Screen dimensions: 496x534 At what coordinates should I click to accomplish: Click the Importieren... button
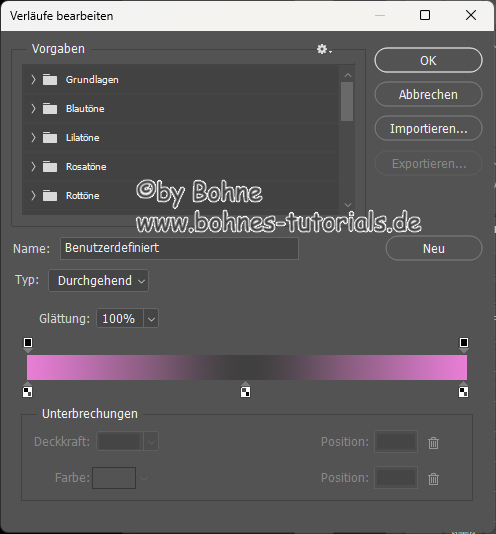(x=428, y=128)
